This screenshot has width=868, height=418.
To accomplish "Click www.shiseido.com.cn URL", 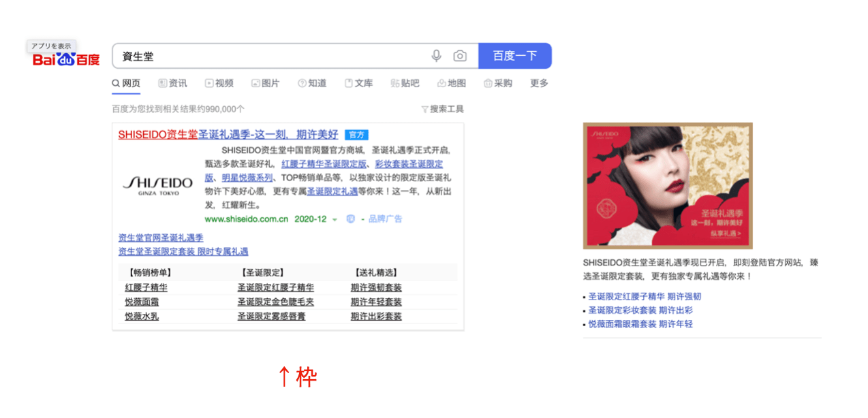I will tap(246, 219).
